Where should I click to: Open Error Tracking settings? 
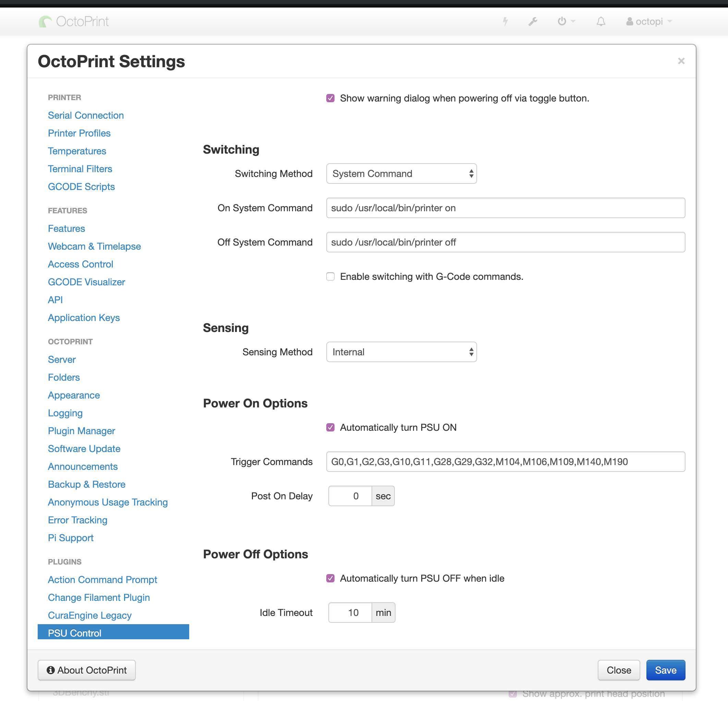pyautogui.click(x=77, y=520)
